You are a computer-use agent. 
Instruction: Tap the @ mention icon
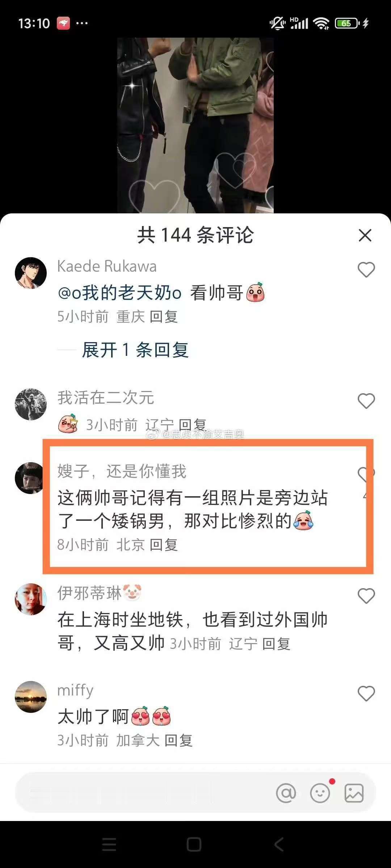286,793
